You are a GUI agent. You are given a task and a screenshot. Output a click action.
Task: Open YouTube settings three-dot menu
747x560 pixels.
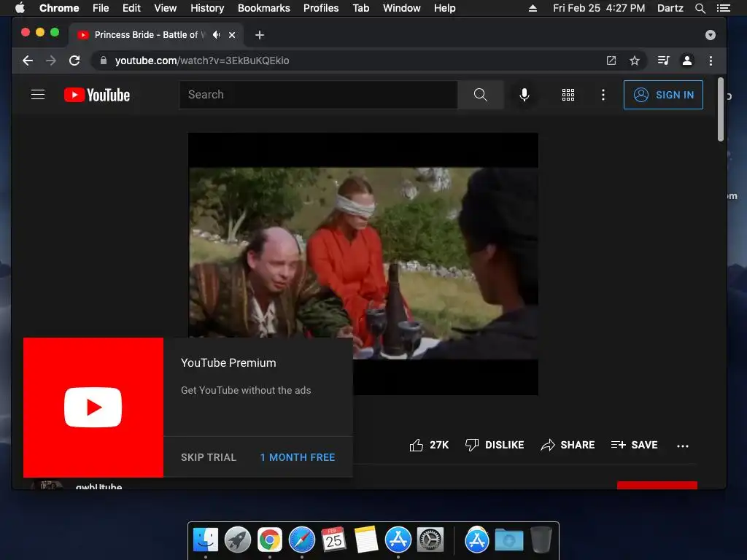[x=603, y=95]
